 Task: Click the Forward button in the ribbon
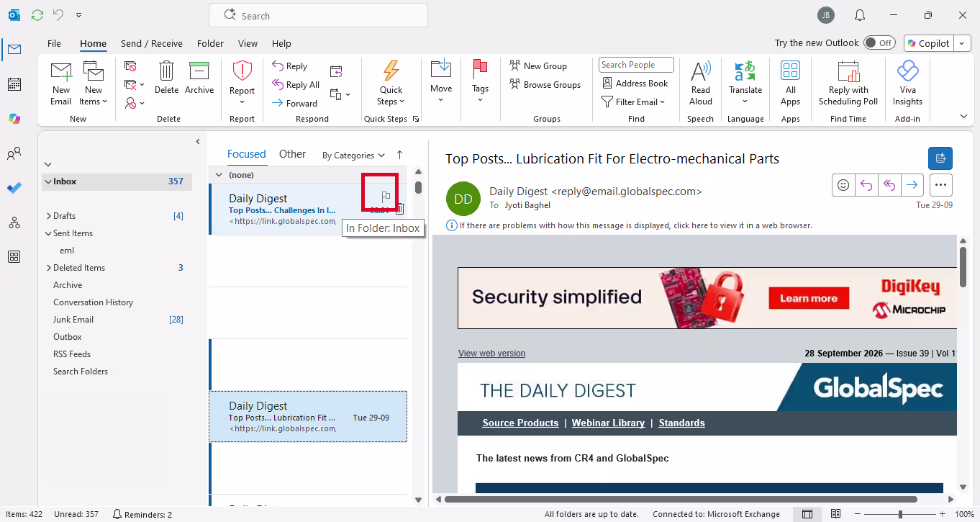click(x=294, y=103)
